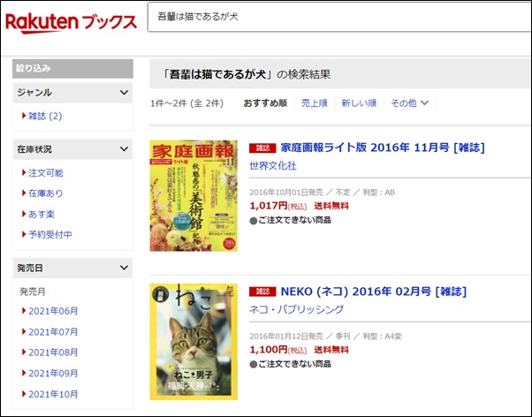The width and height of the screenshot is (532, 417).
Task: Collapse the ジャンル filter section
Action: (125, 93)
